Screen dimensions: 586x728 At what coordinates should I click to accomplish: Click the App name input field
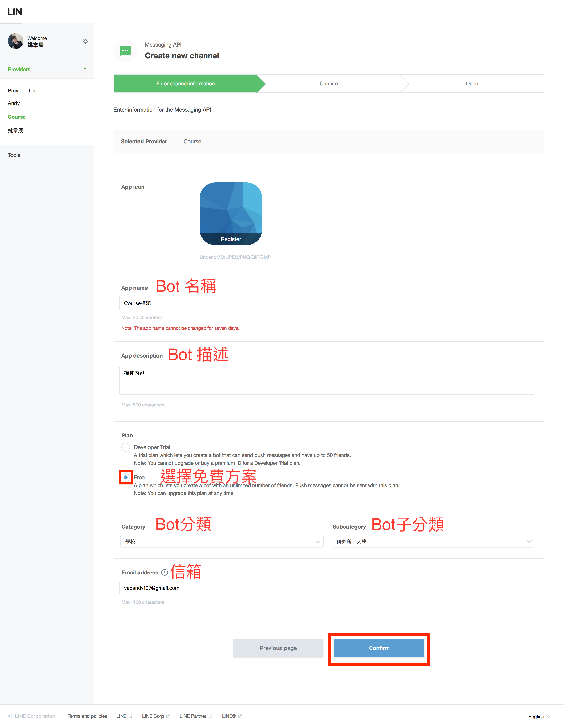coord(326,303)
